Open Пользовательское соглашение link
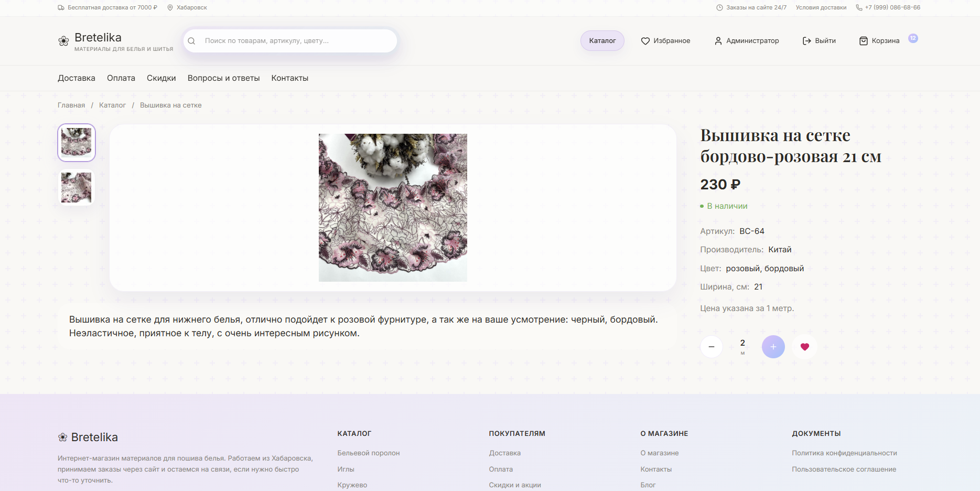 pyautogui.click(x=844, y=469)
